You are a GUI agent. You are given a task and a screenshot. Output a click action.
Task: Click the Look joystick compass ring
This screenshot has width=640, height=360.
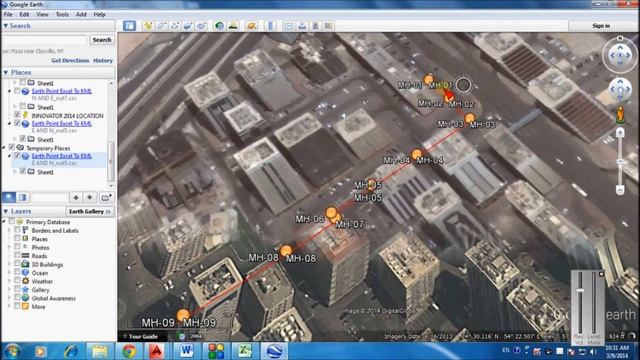tap(620, 55)
